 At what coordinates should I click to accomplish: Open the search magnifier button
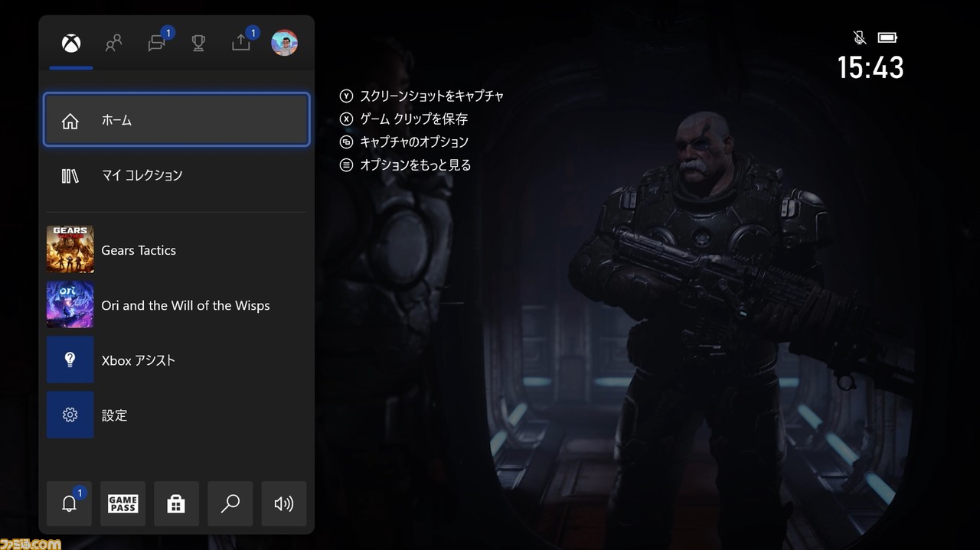pos(230,503)
